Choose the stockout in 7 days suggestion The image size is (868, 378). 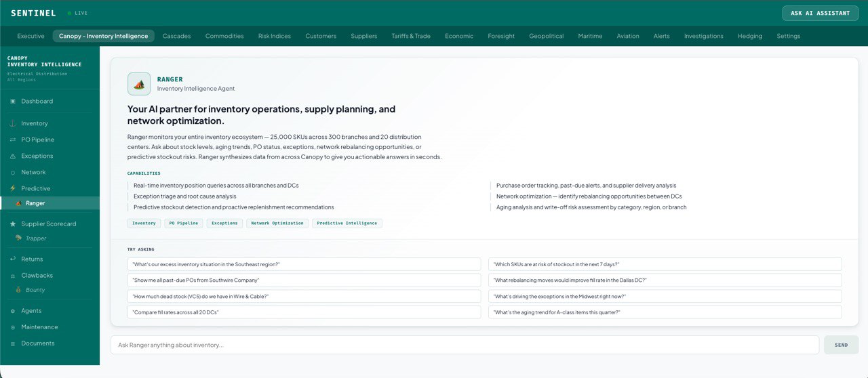[x=665, y=264]
